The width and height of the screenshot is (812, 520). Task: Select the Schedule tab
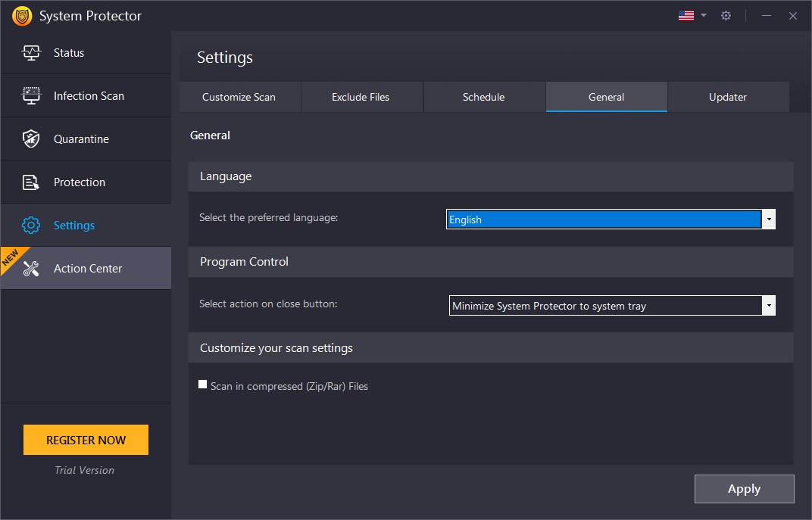pyautogui.click(x=484, y=97)
